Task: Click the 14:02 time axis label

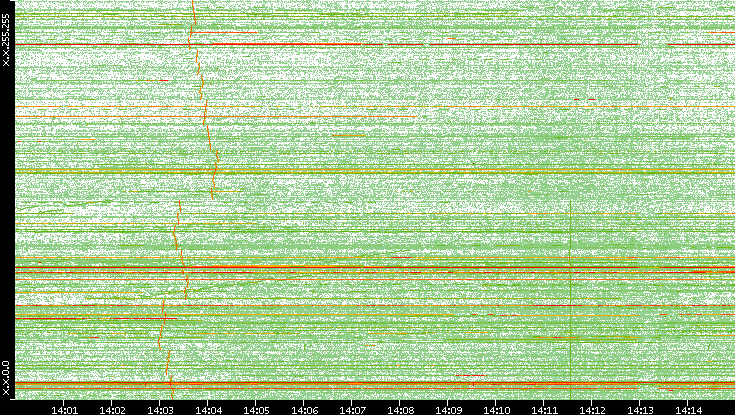Action: (x=112, y=410)
